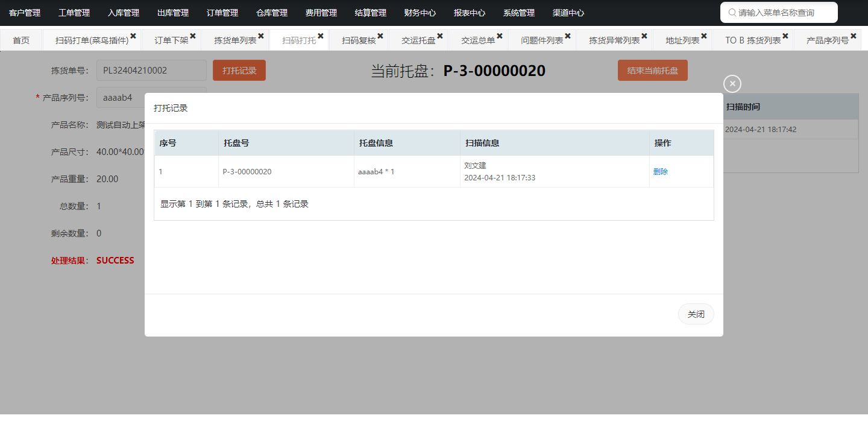Switch to the 拣货单列表 tab
Image resolution: width=868 pixels, height=424 pixels.
235,40
